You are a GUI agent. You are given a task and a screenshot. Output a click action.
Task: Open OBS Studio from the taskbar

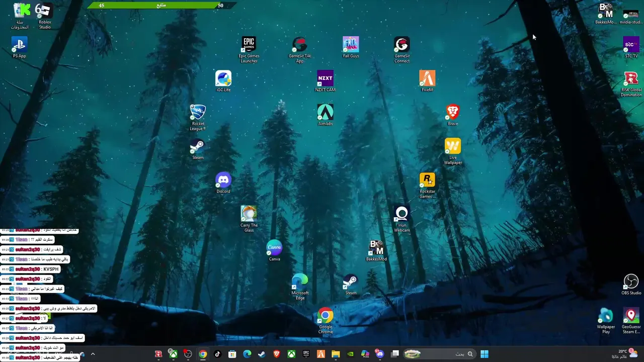(188, 354)
